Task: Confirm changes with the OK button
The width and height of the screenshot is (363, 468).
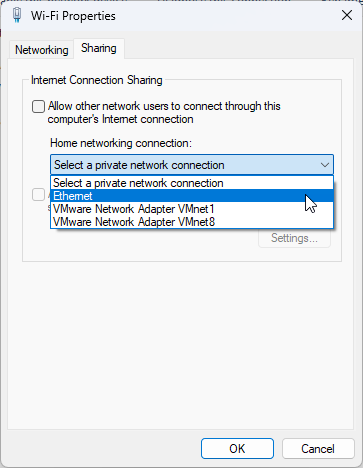Action: point(237,449)
